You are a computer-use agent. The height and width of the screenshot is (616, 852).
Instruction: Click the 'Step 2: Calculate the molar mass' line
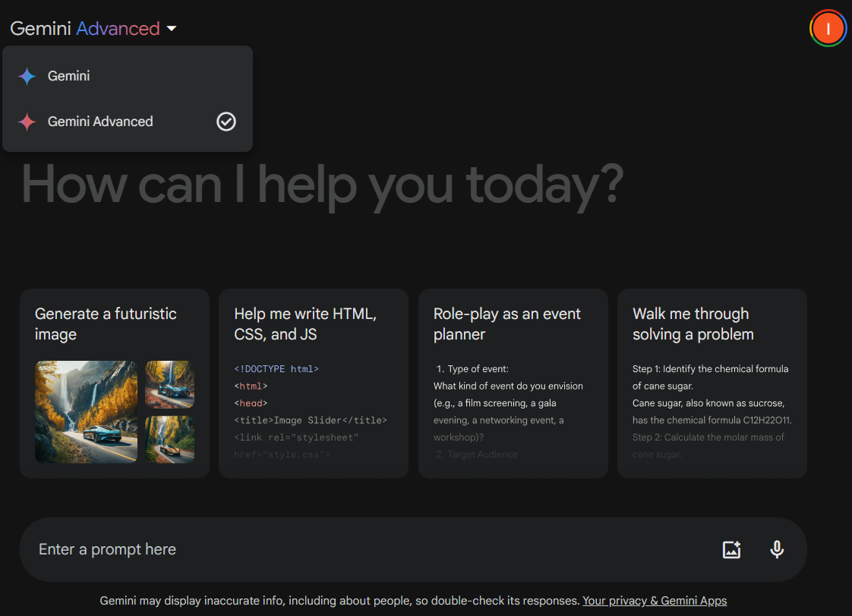click(708, 438)
